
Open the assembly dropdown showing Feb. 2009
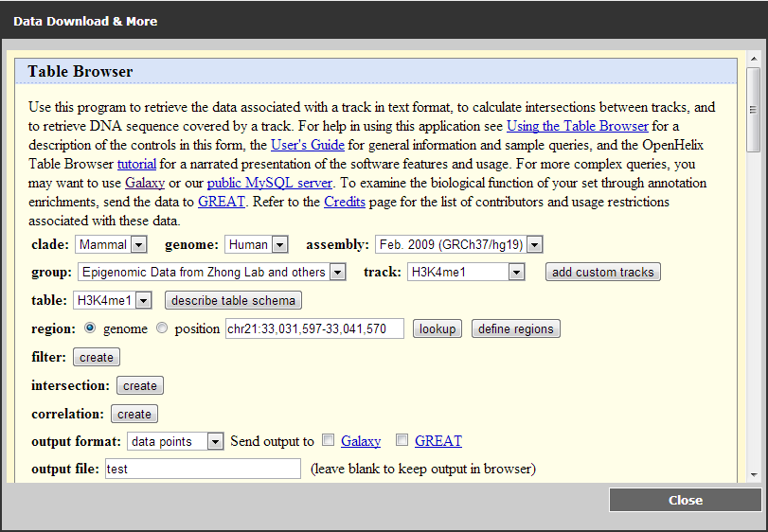click(459, 244)
